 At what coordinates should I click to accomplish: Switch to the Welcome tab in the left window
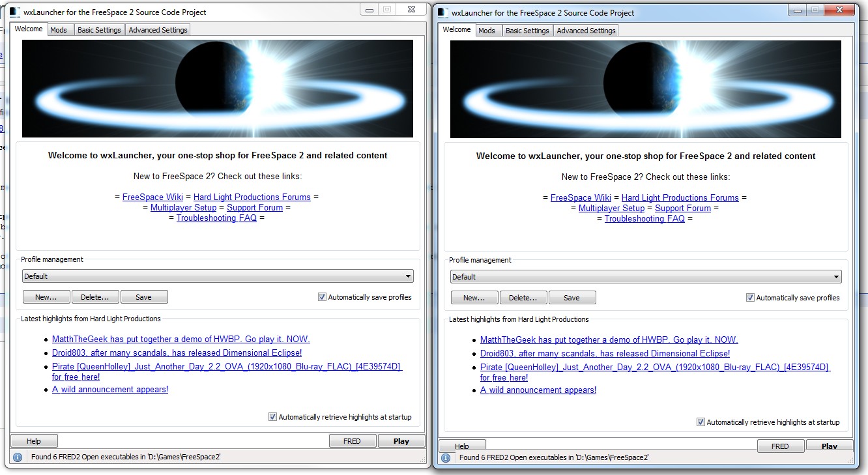29,29
